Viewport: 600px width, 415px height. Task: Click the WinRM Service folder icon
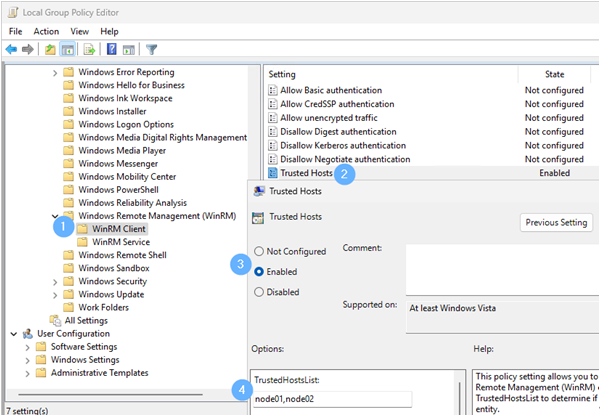coord(82,242)
